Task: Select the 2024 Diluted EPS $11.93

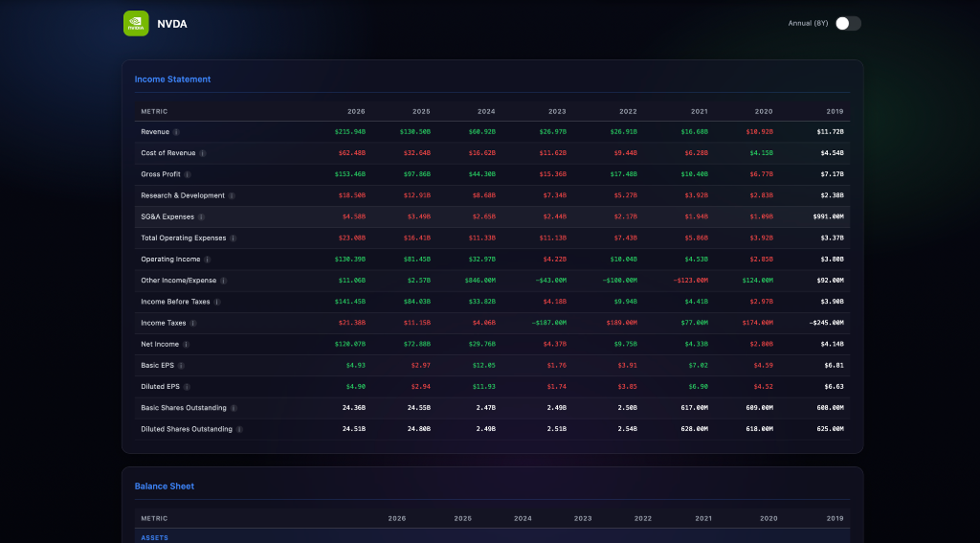Action: tap(483, 387)
